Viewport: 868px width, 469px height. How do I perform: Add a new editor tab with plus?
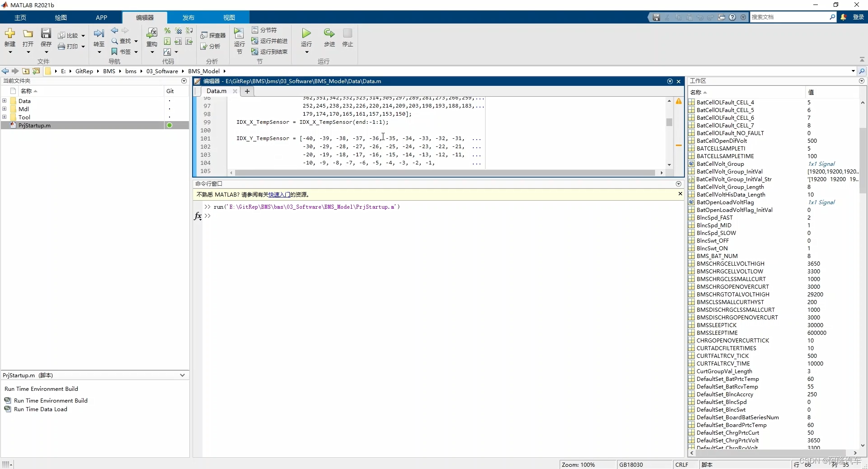tap(247, 91)
